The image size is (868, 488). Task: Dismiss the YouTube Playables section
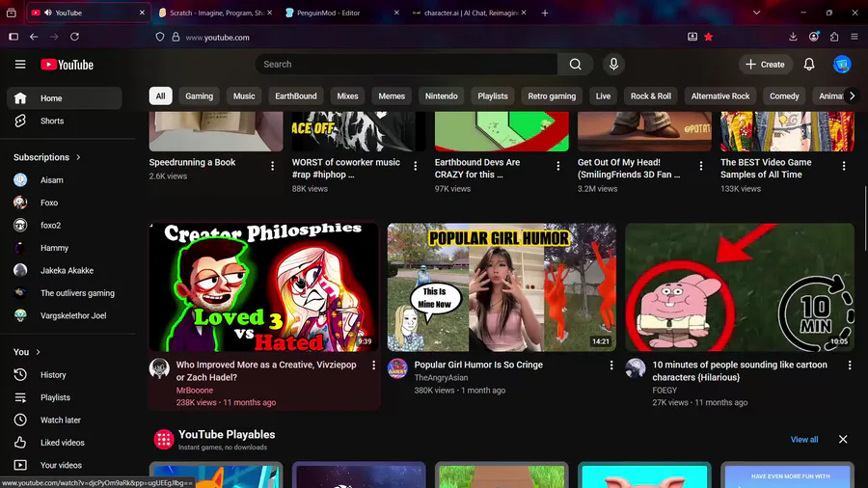pos(843,440)
